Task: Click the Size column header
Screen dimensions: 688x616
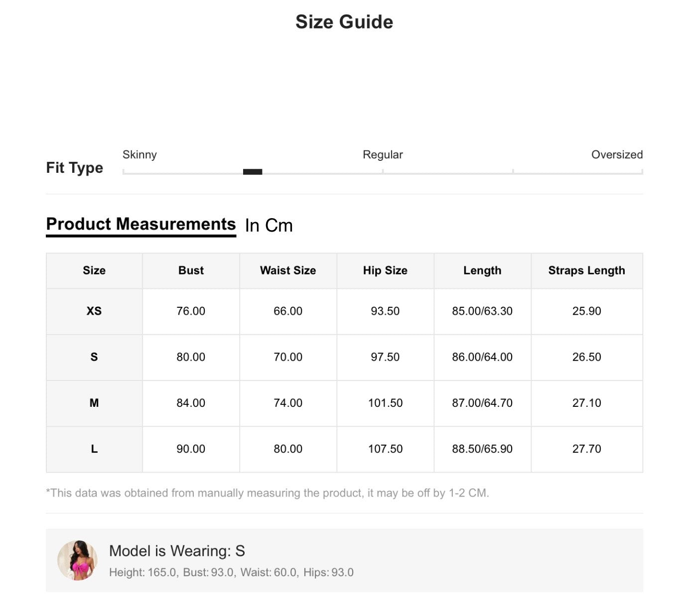Action: tap(94, 270)
